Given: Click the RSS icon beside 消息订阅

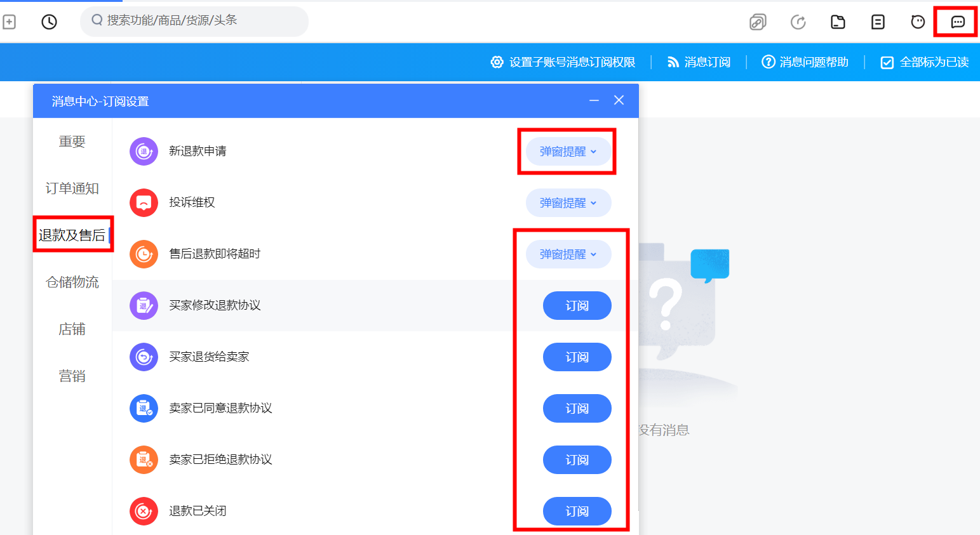Looking at the screenshot, I should pyautogui.click(x=673, y=62).
